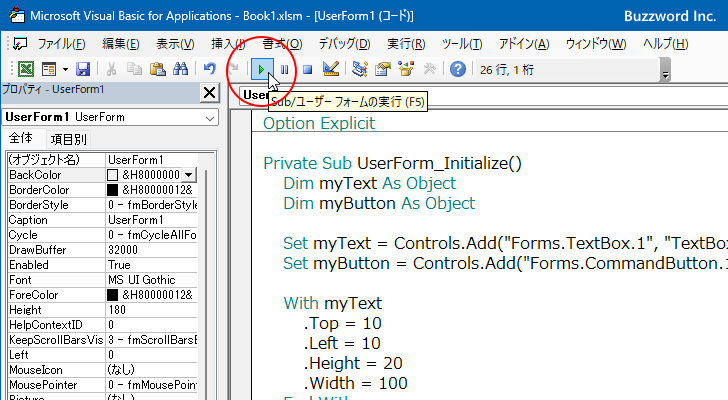The width and height of the screenshot is (728, 400).
Task: Open the 編集(E) menu
Action: coord(121,44)
